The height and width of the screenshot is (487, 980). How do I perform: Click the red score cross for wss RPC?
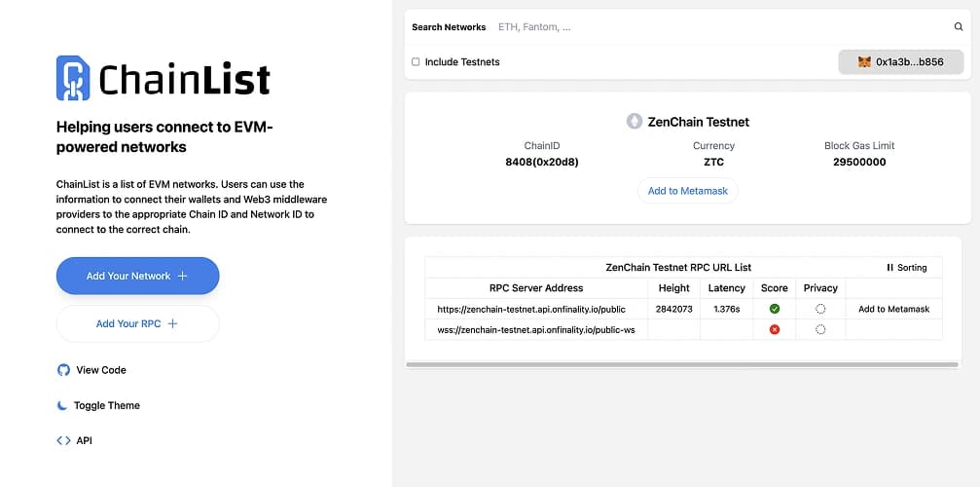click(x=775, y=329)
